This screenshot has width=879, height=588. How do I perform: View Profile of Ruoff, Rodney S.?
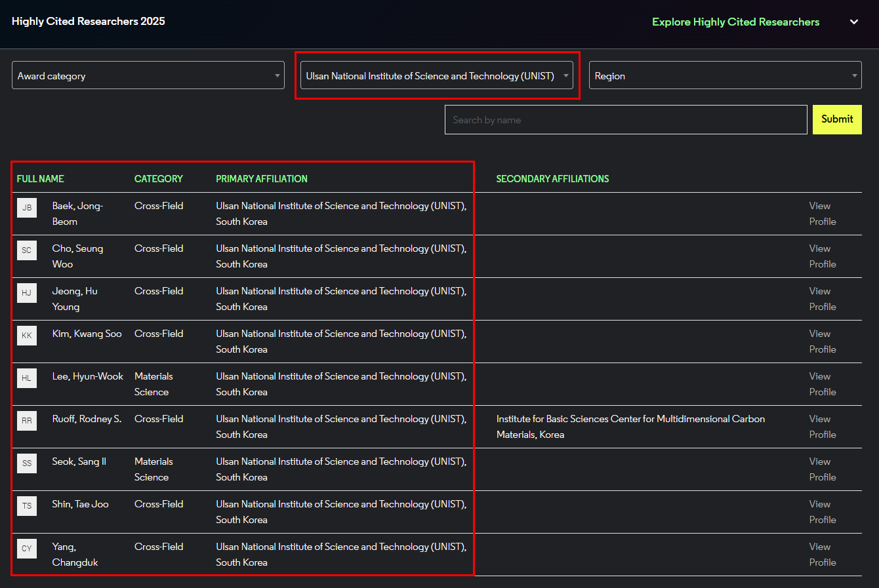[x=822, y=427]
